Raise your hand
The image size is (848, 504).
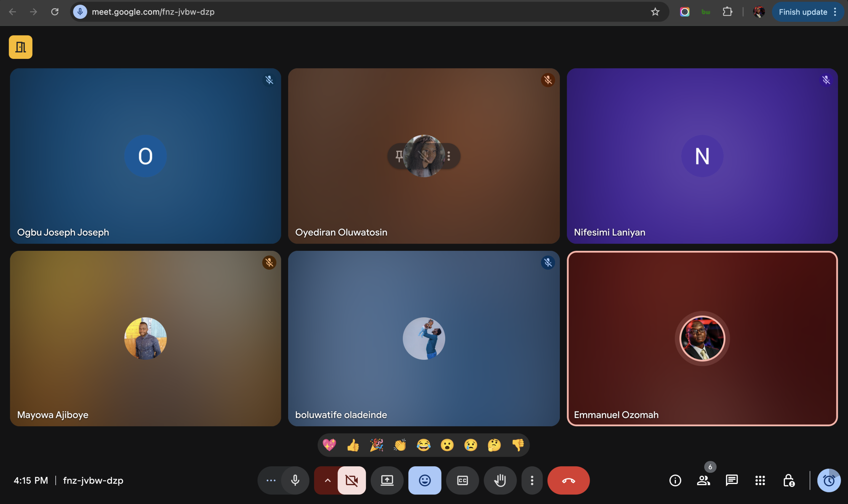pyautogui.click(x=500, y=480)
